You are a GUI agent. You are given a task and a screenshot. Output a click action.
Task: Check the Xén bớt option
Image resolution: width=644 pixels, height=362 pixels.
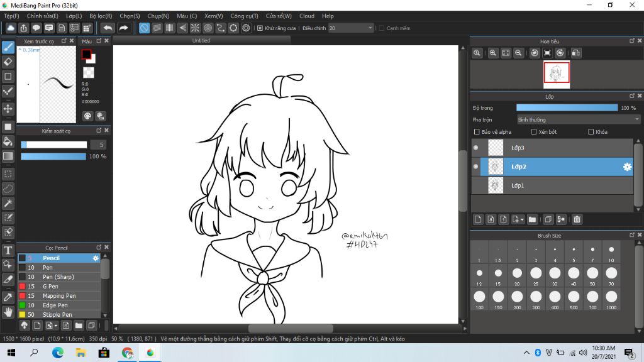(x=534, y=132)
